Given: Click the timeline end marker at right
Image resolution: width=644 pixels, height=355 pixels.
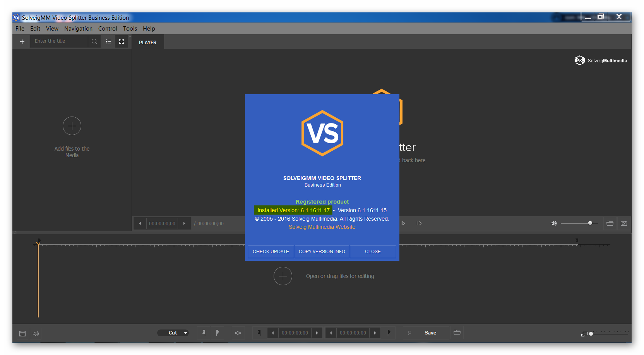Looking at the screenshot, I should point(577,241).
